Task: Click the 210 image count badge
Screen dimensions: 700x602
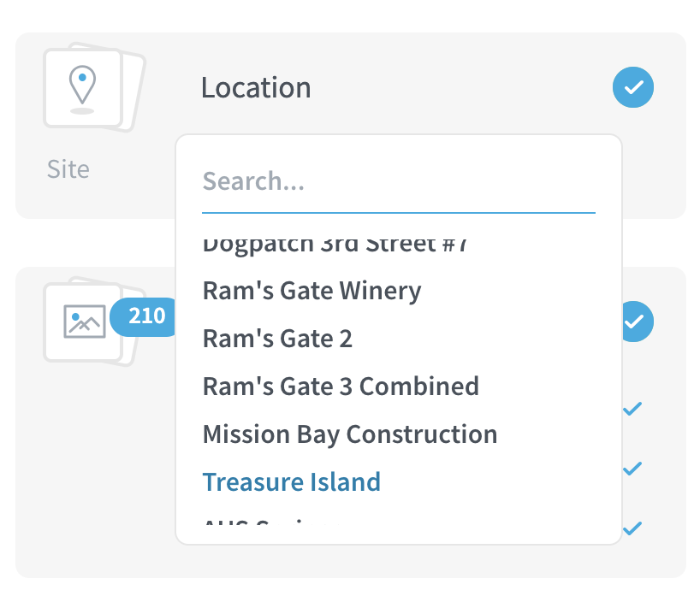Action: 145,316
